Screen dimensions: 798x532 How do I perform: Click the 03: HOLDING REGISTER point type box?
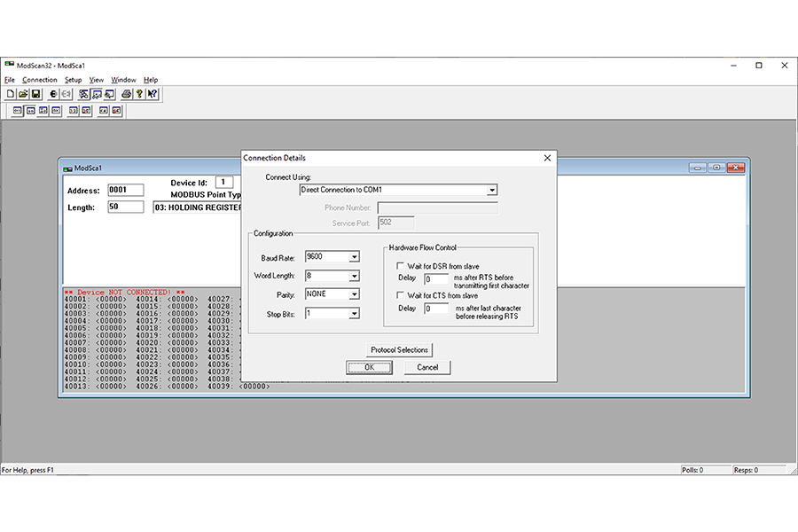198,207
